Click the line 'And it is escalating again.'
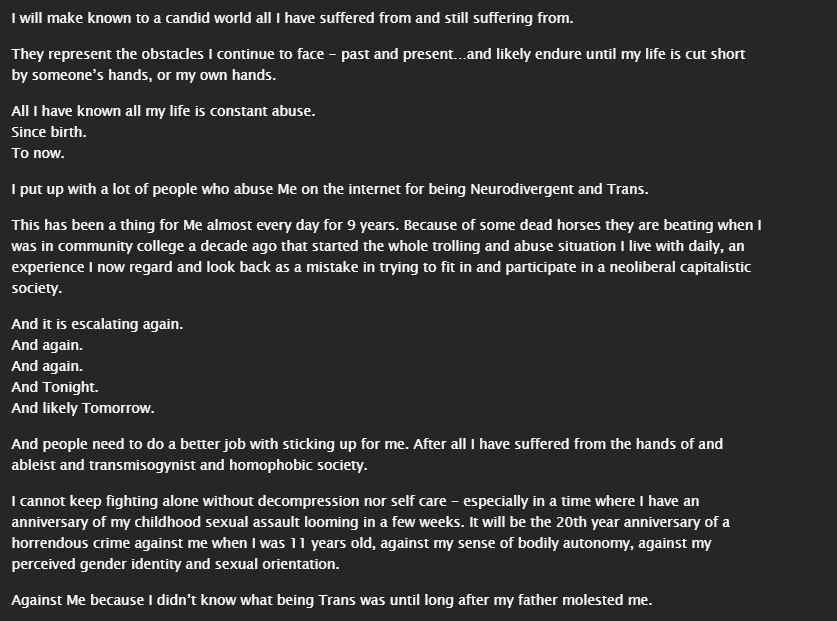This screenshot has width=837, height=621. click(x=97, y=324)
